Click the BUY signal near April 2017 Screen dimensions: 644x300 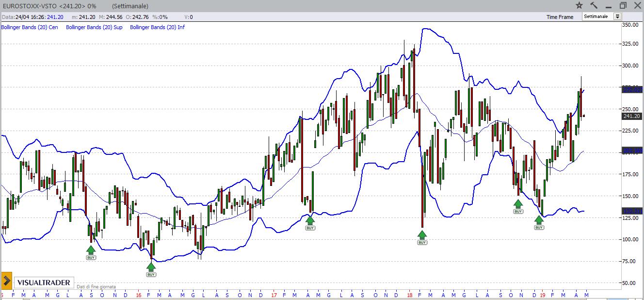(x=310, y=222)
